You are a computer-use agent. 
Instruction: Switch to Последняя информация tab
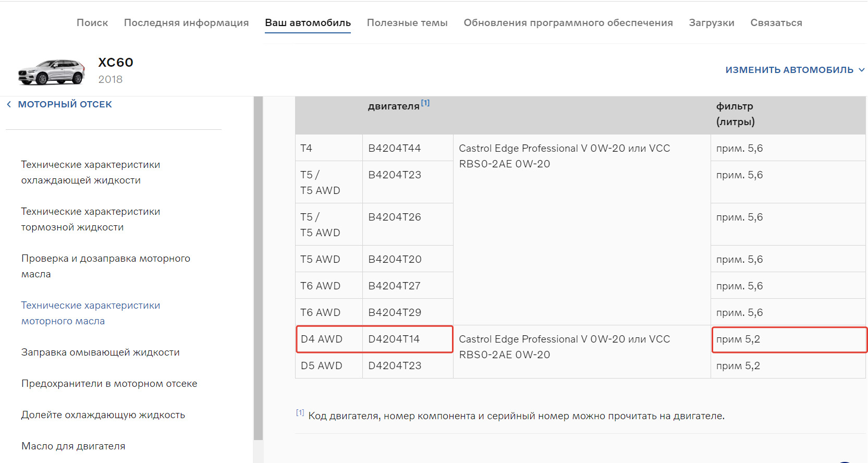pos(186,23)
